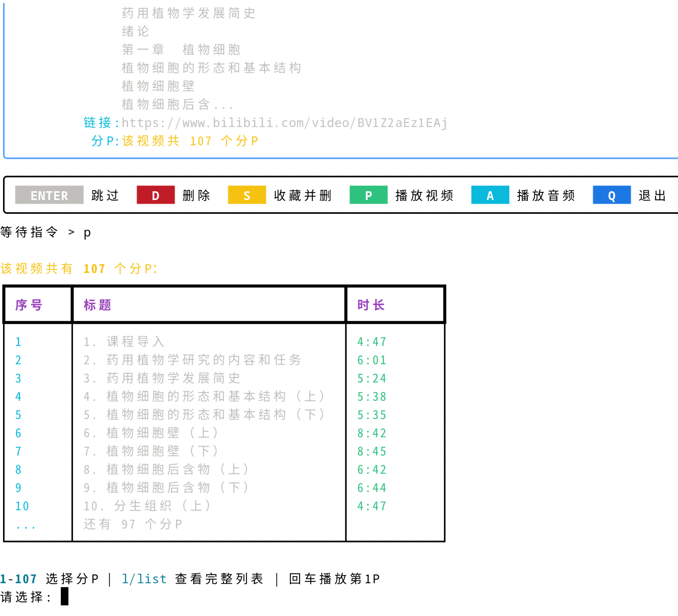The image size is (678, 616).
Task: Select part 1 课程导入
Action: pyautogui.click(x=124, y=342)
